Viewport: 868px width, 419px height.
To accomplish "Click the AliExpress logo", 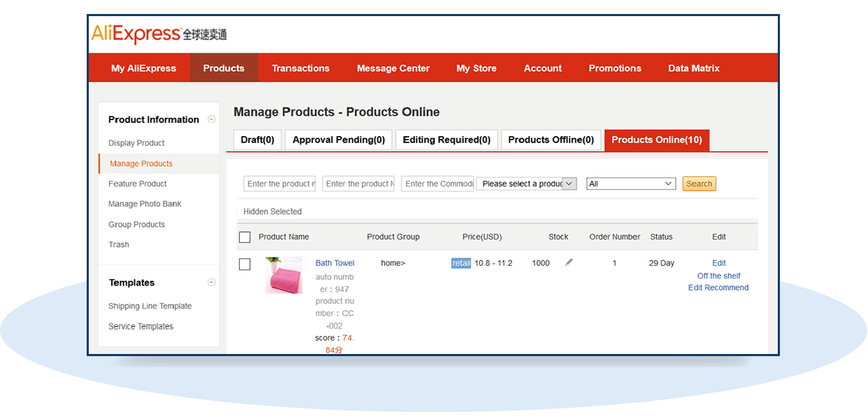I will (159, 34).
